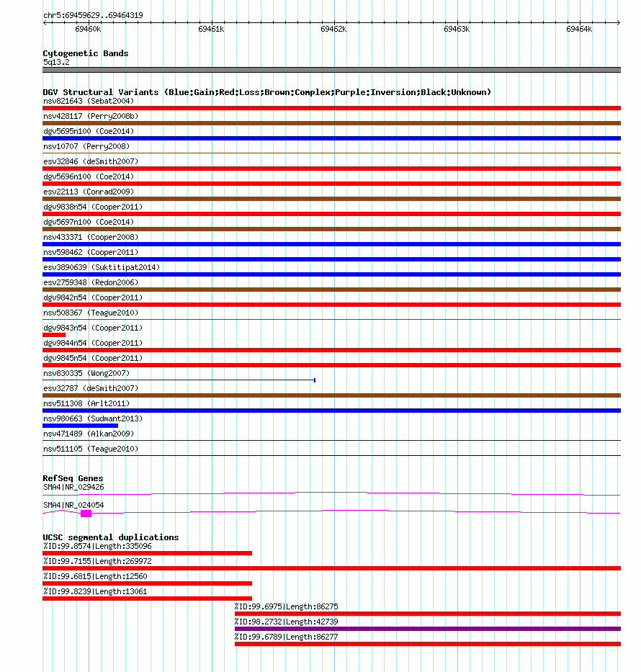Select the Cytogenetic Bands track title
Viewport: 641px width, 672px height.
(86, 53)
